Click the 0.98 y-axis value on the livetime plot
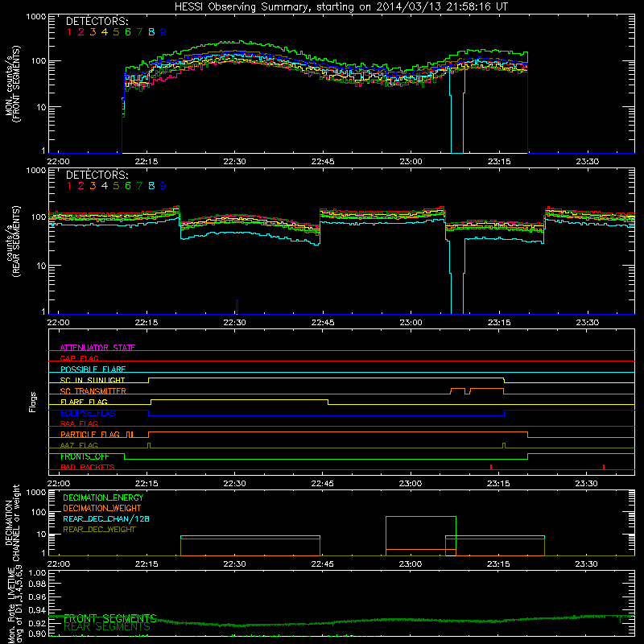The width and height of the screenshot is (644, 644). click(38, 584)
